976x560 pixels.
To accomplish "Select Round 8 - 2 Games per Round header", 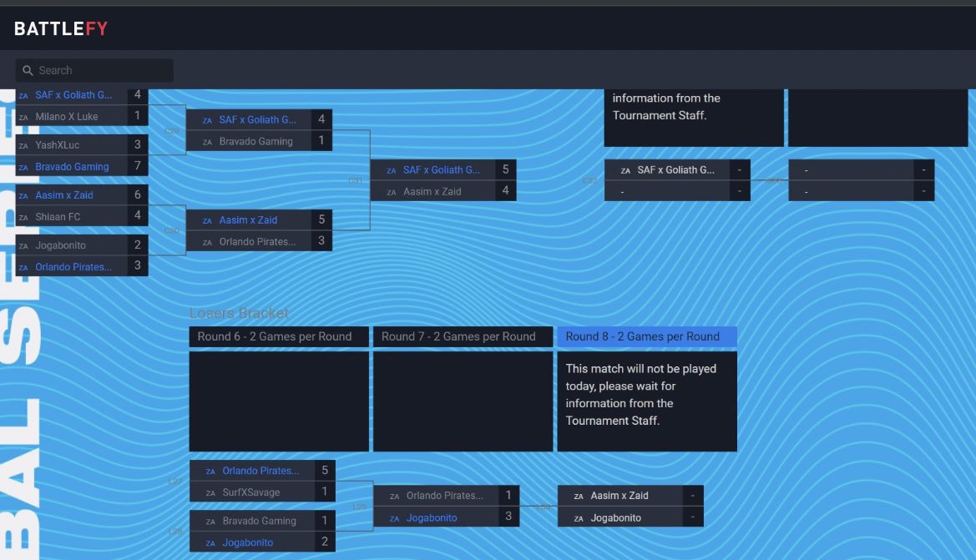I will tap(647, 336).
